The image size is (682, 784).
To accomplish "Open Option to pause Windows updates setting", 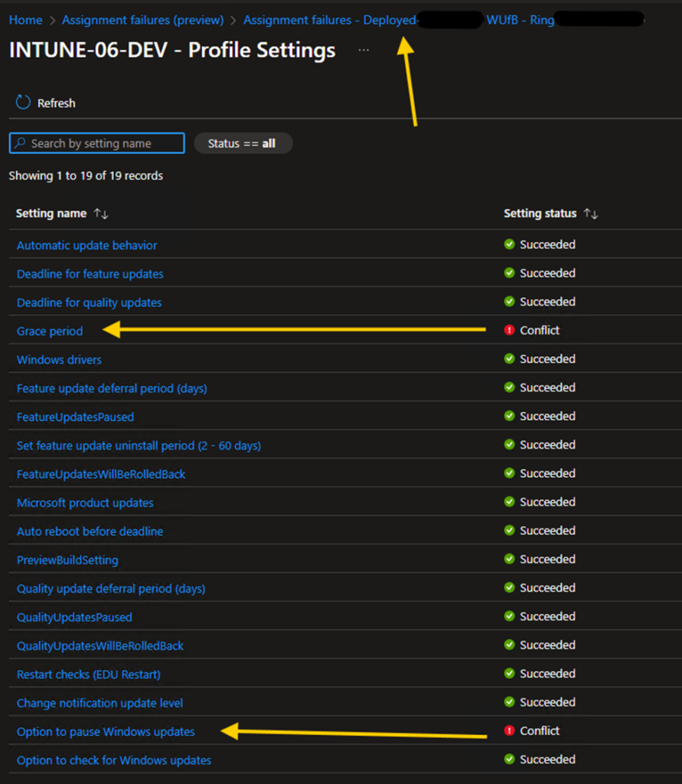I will click(x=106, y=732).
